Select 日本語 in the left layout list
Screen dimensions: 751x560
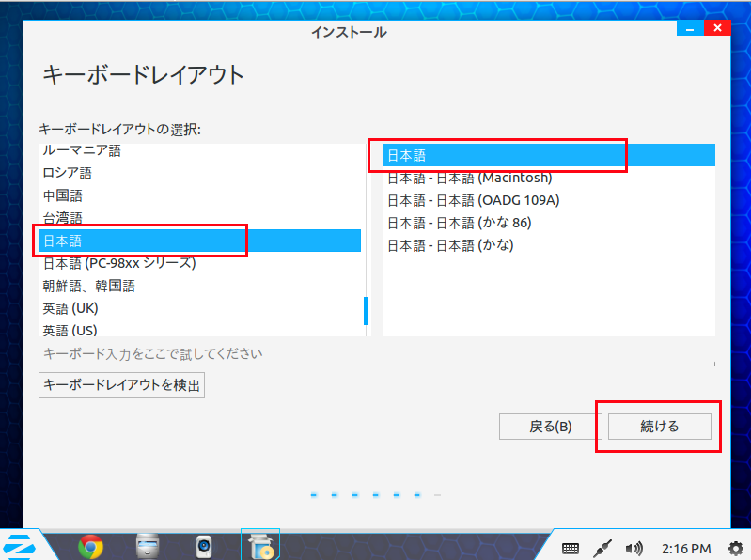pyautogui.click(x=199, y=241)
